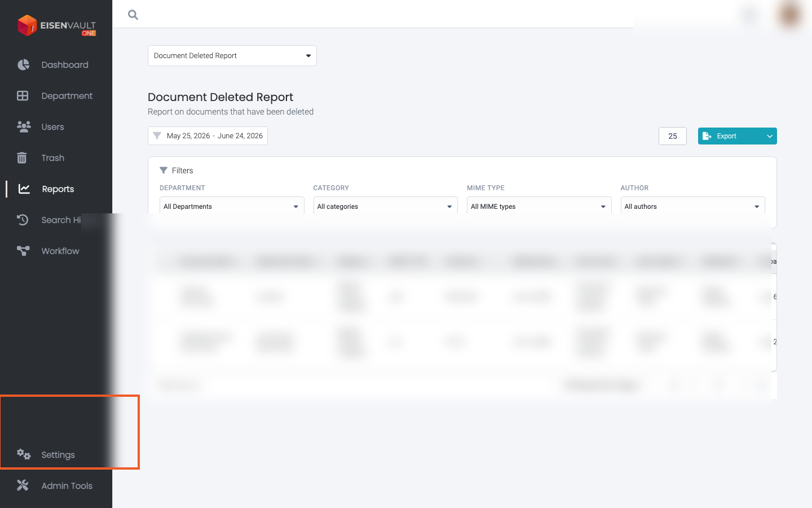Click the Export file icon
Viewport: 812px width, 508px height.
point(707,136)
